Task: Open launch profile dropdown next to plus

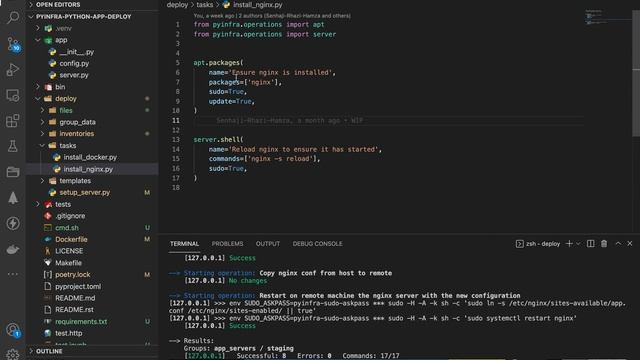Action: click(x=578, y=244)
